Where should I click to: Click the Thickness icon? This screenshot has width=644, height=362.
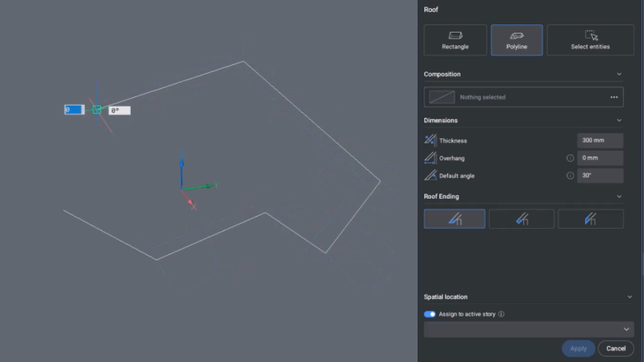[x=430, y=141]
